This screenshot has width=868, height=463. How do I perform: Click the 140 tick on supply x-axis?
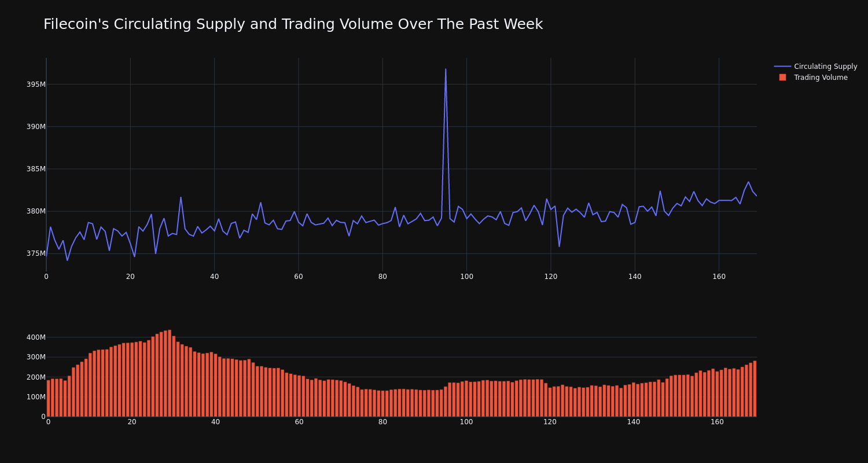(x=635, y=277)
